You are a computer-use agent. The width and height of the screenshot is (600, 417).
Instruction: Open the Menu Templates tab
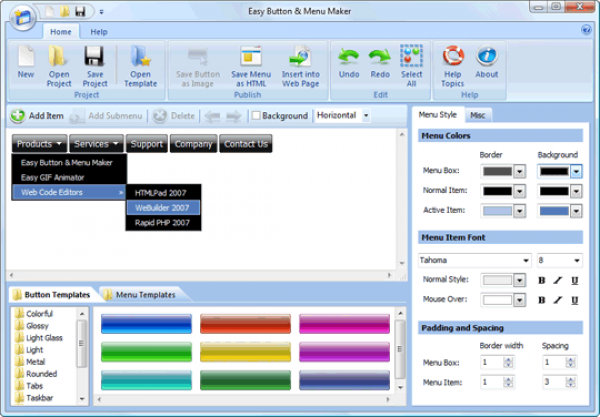[x=138, y=295]
